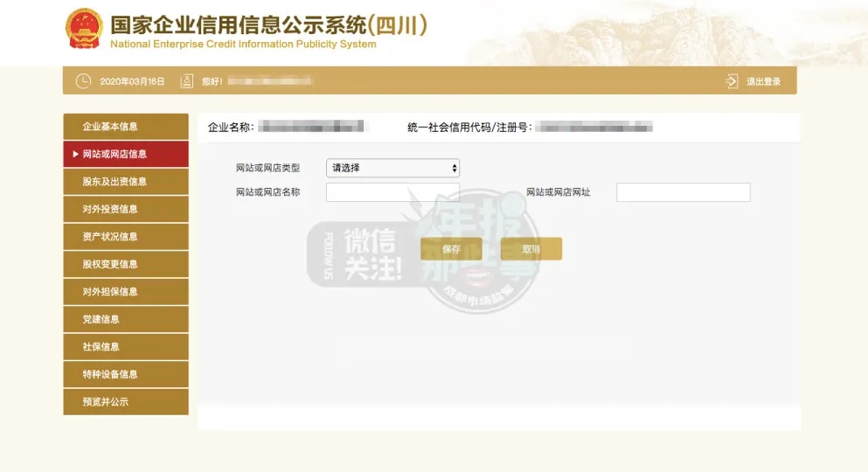Select the 网站或网店信息 sidebar item
Image resolution: width=868 pixels, height=472 pixels.
pos(126,154)
